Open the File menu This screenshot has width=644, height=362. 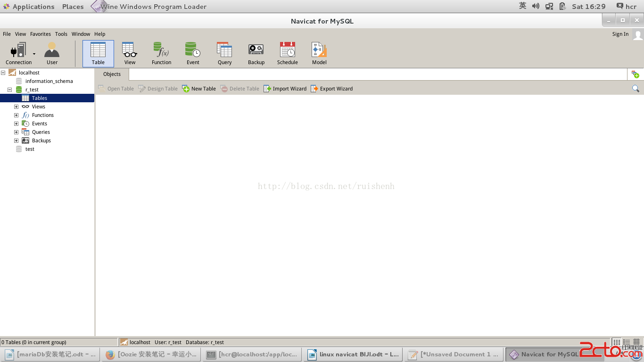[x=7, y=34]
